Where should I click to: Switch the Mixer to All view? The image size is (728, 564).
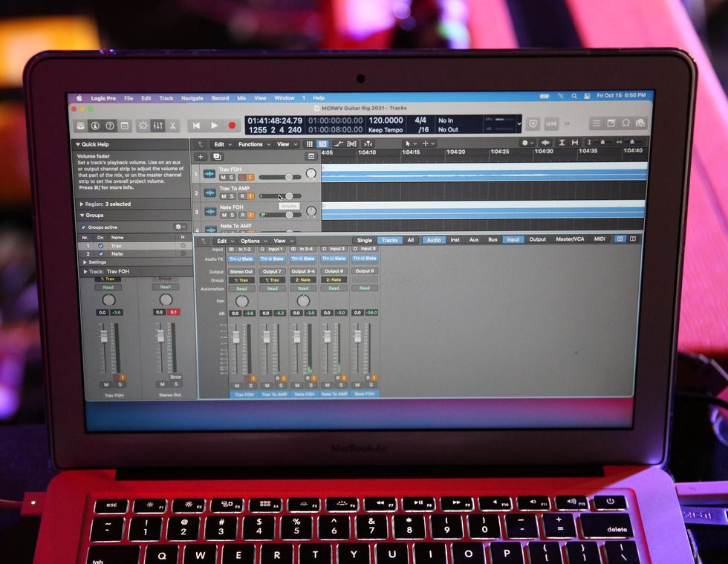point(410,240)
